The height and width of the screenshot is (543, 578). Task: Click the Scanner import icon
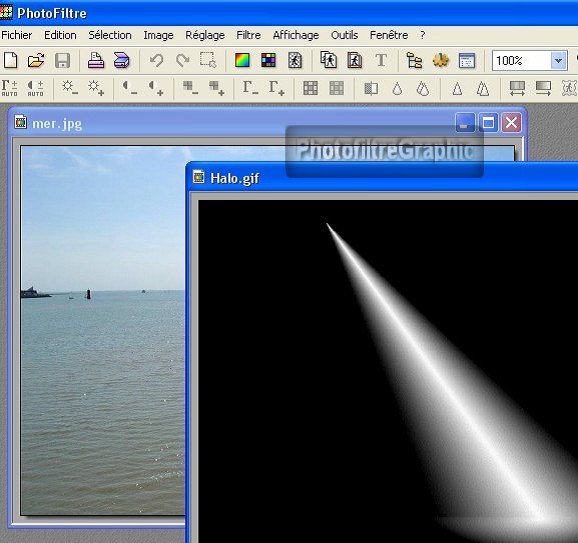pos(122,60)
